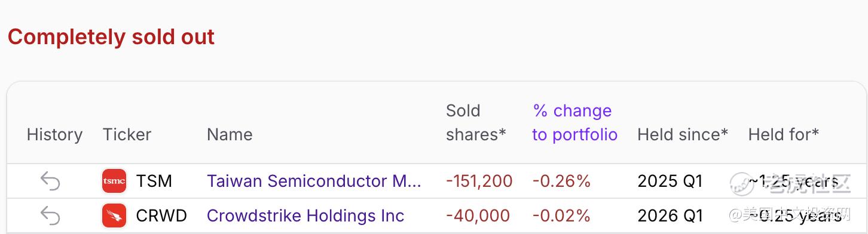Sort table by Ticker header
Screen dimensions: 868x234
(127, 134)
